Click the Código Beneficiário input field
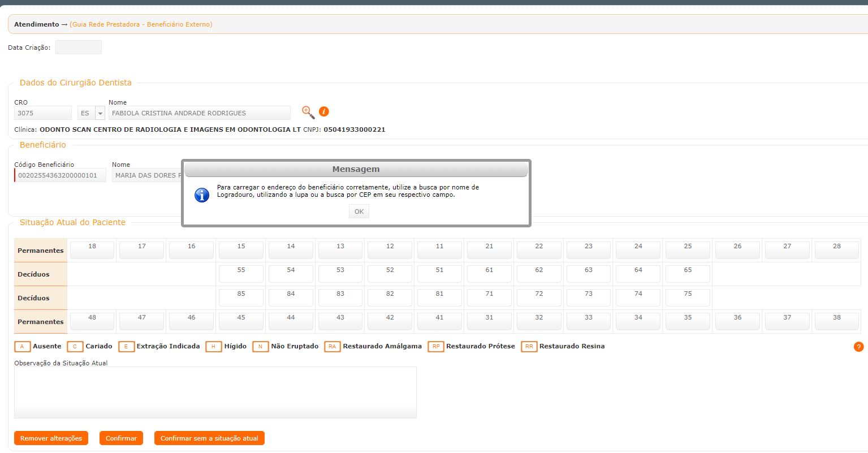The height and width of the screenshot is (453, 868). tap(61, 175)
